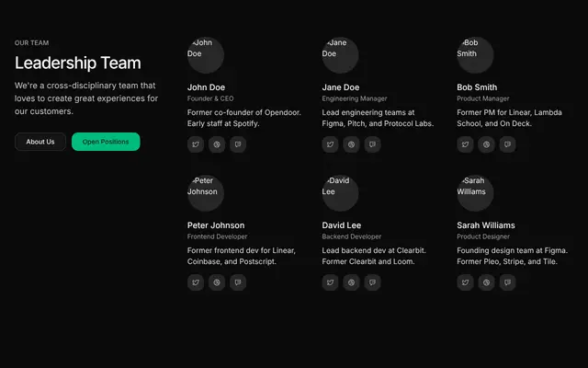This screenshot has width=588, height=368.
Task: Open John Doe's Twitter icon
Action: point(196,144)
